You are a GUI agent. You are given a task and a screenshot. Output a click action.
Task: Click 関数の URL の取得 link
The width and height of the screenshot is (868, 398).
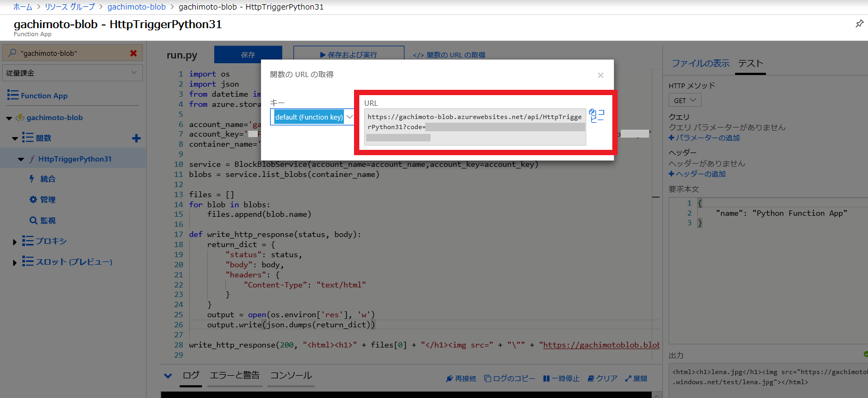[449, 55]
